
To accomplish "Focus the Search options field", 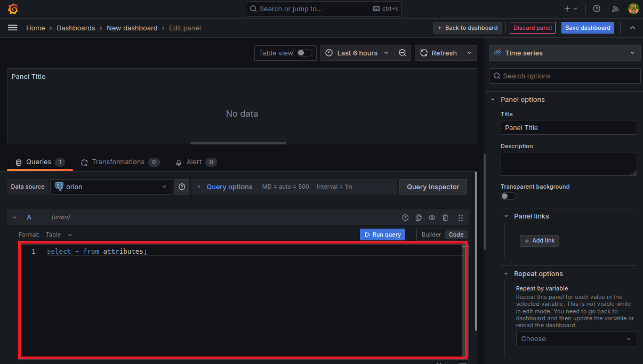I will point(565,76).
